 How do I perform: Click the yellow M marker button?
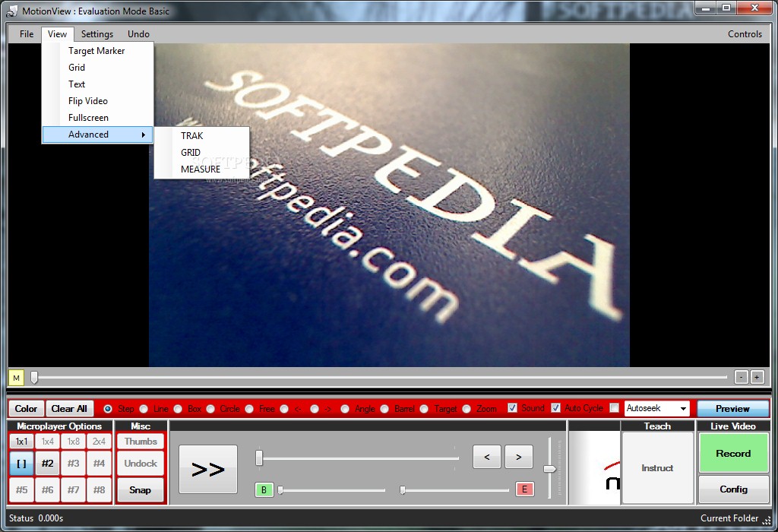coord(16,378)
